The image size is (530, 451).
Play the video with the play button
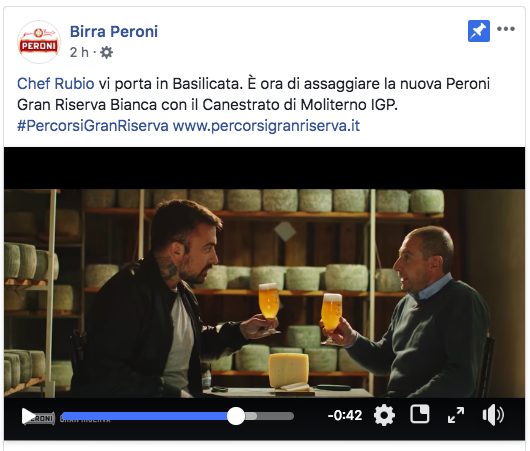pyautogui.click(x=28, y=416)
